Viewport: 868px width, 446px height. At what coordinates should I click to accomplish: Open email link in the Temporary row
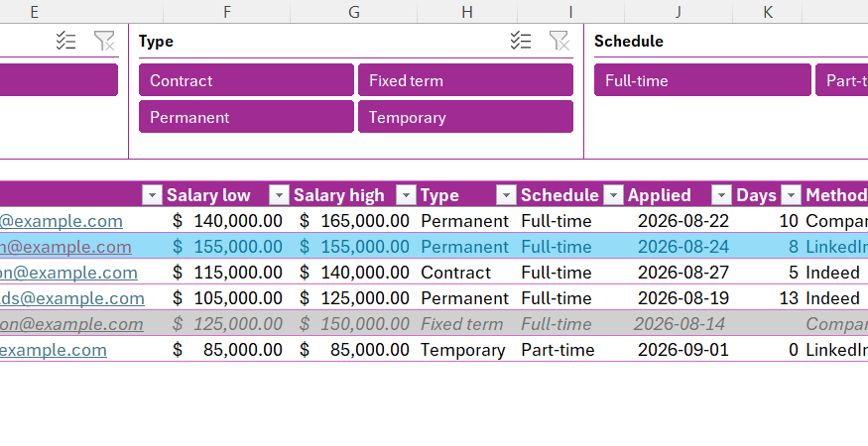point(54,350)
